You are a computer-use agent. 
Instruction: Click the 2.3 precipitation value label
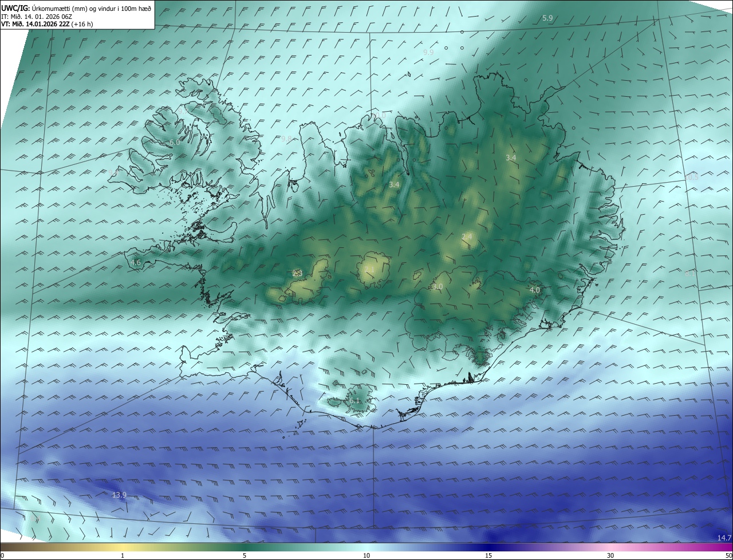click(297, 274)
